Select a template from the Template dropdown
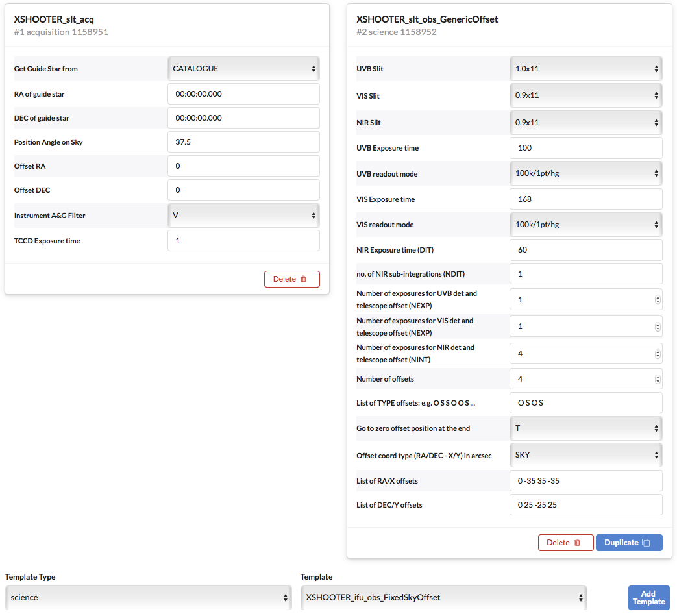 [x=443, y=598]
